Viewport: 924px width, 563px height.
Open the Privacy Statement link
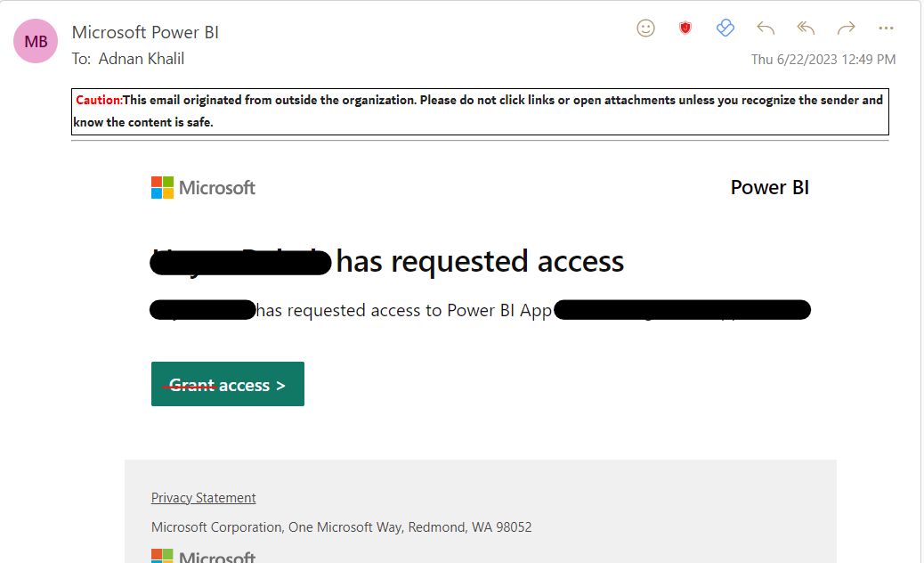[x=203, y=498]
